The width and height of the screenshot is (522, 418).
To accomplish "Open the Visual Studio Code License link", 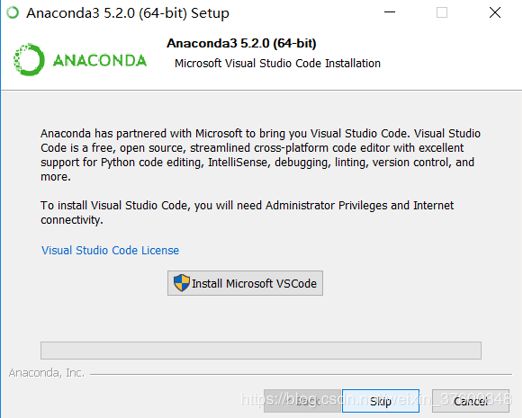I will click(110, 250).
